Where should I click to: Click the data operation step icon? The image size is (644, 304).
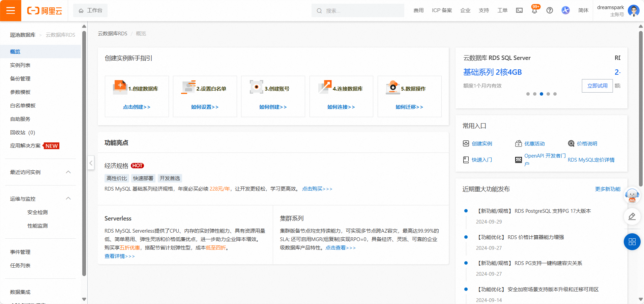click(x=393, y=87)
